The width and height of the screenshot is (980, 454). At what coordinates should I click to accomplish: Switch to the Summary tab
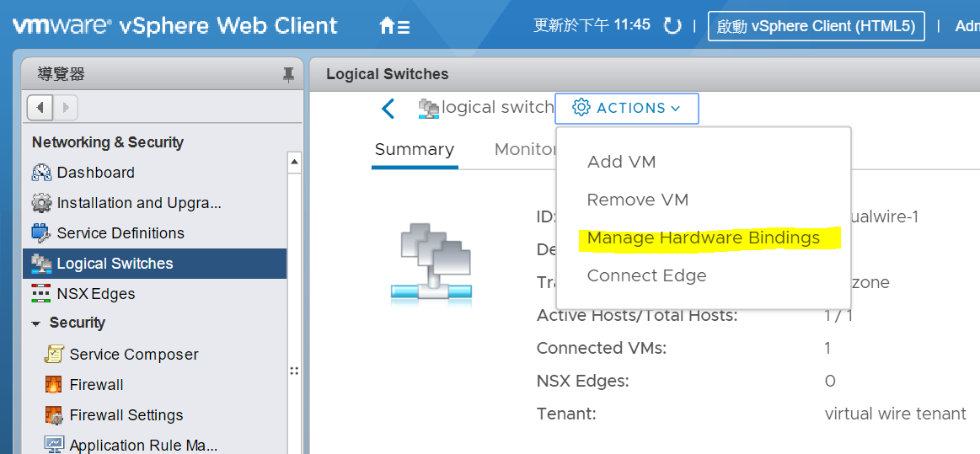coord(415,150)
